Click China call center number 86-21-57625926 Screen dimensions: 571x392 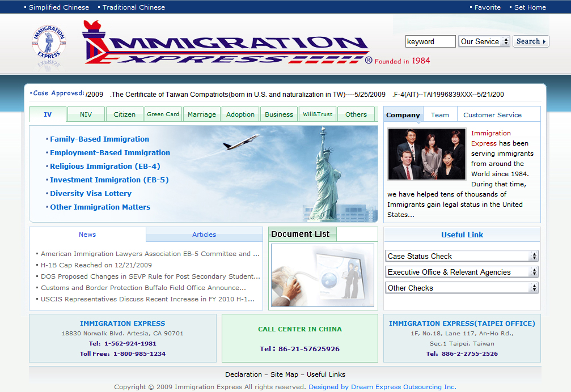point(309,349)
